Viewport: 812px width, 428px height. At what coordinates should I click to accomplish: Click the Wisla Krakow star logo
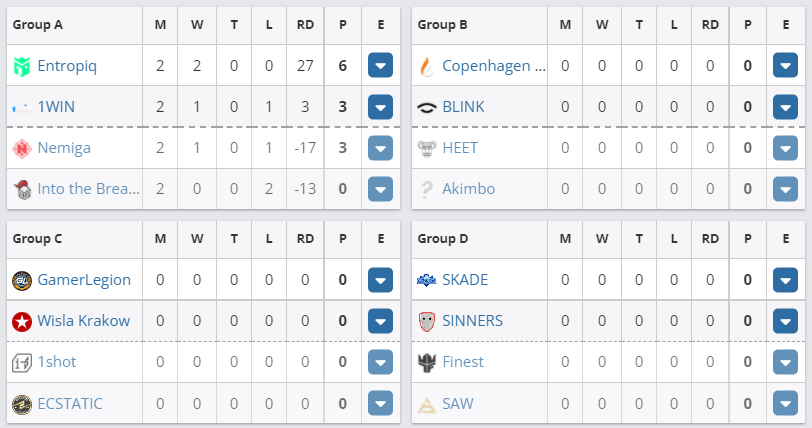(x=22, y=321)
